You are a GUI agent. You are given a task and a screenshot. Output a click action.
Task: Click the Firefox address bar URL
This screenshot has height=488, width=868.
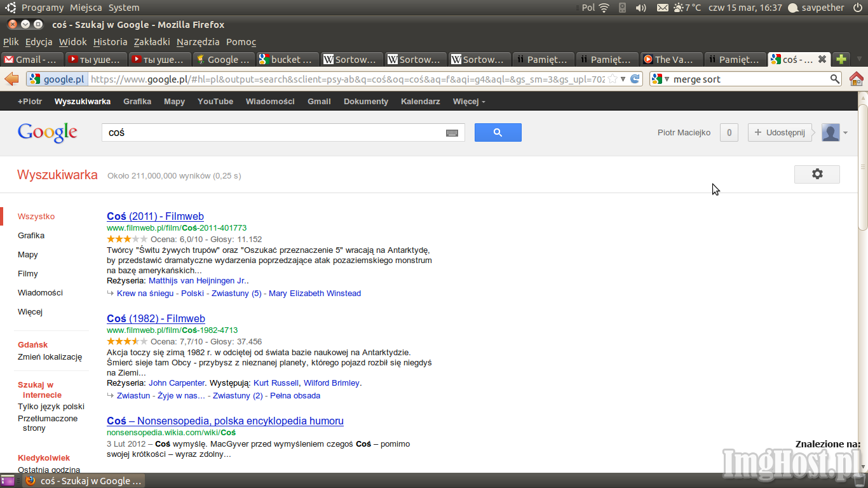348,79
